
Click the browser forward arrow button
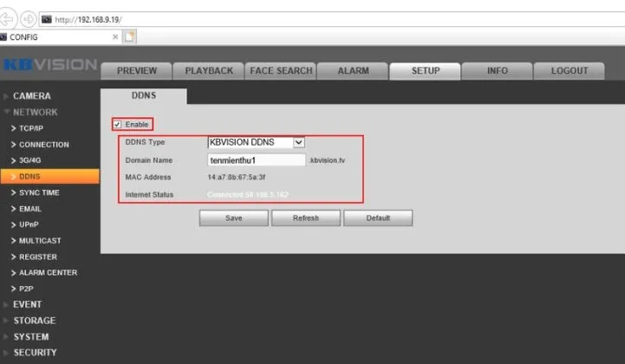tap(29, 19)
